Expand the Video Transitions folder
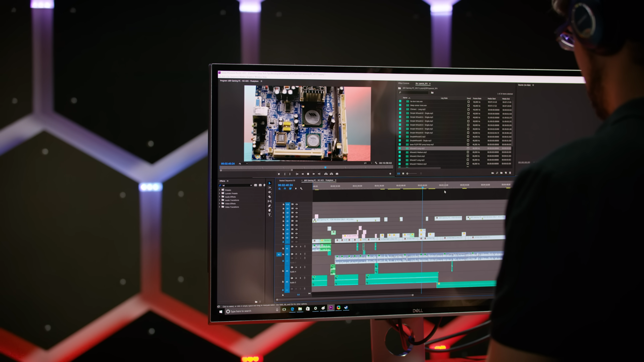This screenshot has height=362, width=644. click(x=219, y=207)
